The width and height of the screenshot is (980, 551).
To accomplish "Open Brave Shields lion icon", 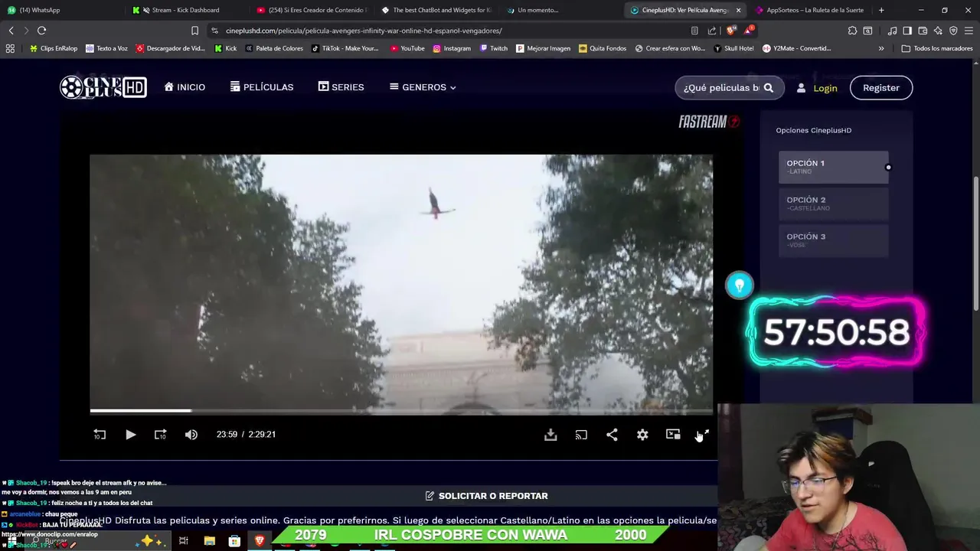I will [730, 31].
